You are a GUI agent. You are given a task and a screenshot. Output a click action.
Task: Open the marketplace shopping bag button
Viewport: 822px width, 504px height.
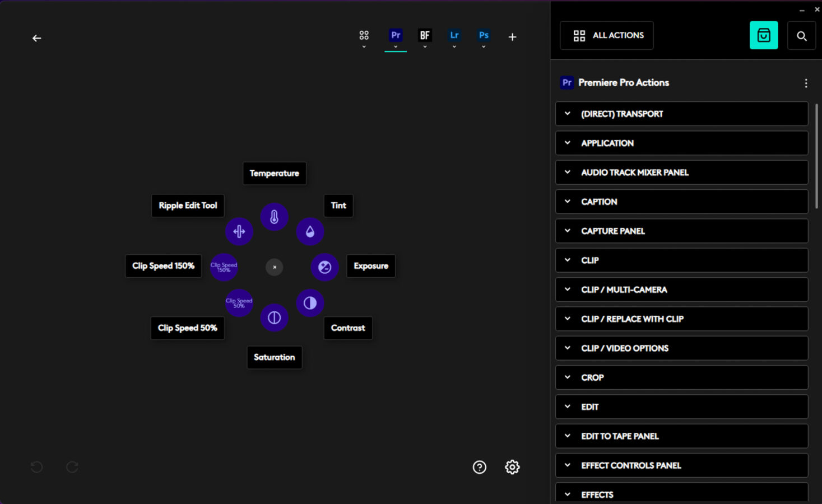pyautogui.click(x=763, y=35)
